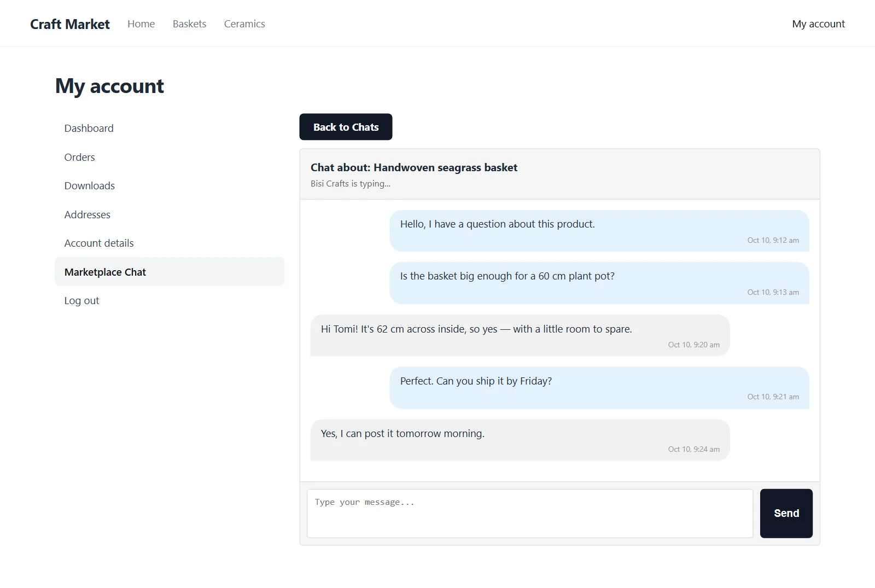Viewport: 875px width, 588px height.
Task: Click the Bisi Crafts is typing status
Action: 351,184
